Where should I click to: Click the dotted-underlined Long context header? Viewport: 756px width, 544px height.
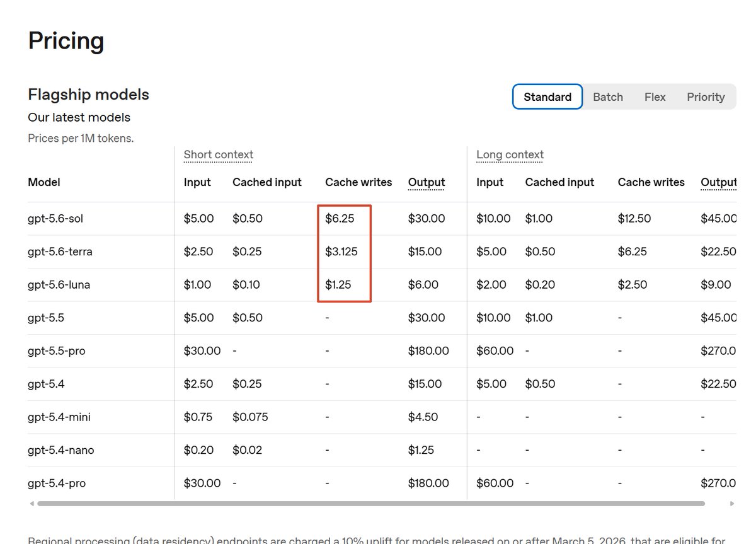[510, 155]
